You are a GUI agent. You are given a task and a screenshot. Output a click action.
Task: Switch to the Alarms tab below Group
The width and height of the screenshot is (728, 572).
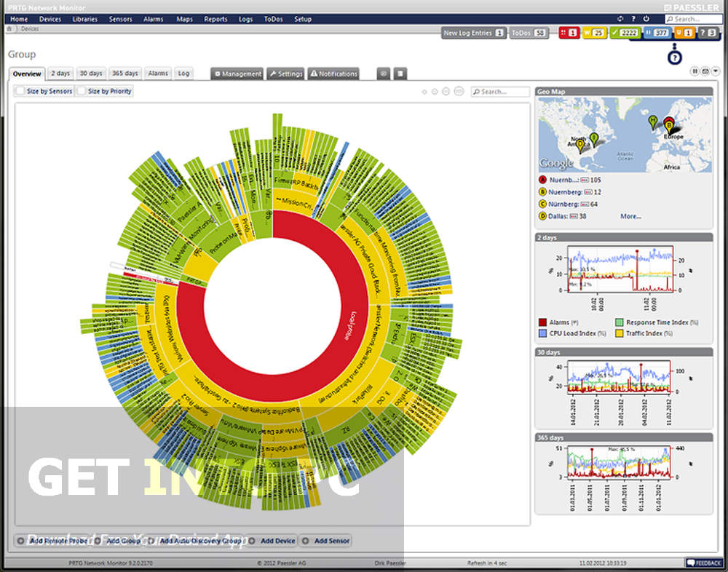158,74
